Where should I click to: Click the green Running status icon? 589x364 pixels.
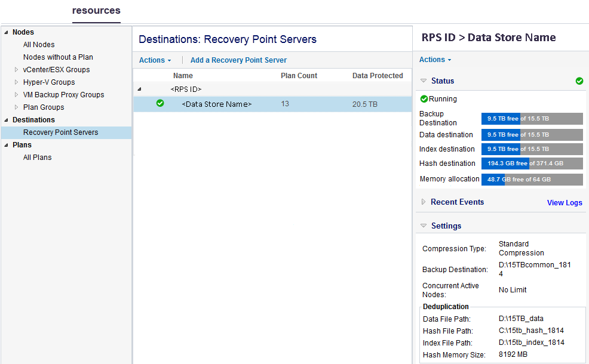pyautogui.click(x=424, y=99)
